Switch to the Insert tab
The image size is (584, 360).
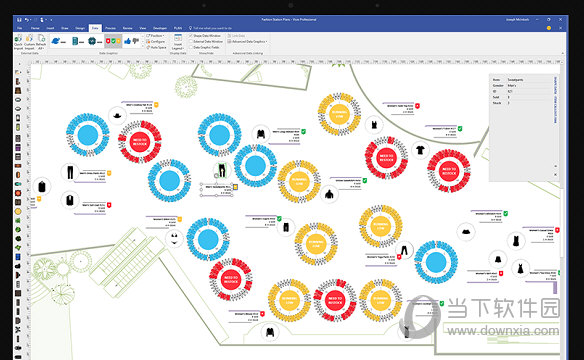pos(50,28)
